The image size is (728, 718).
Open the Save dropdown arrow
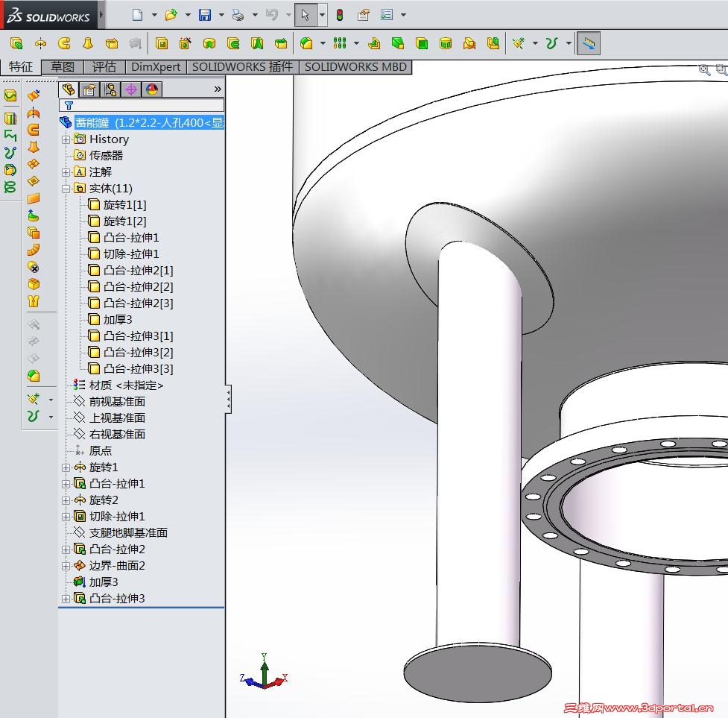click(x=221, y=15)
